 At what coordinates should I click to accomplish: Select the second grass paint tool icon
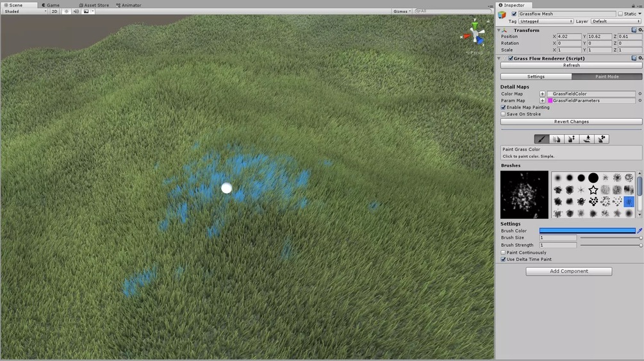click(x=556, y=139)
